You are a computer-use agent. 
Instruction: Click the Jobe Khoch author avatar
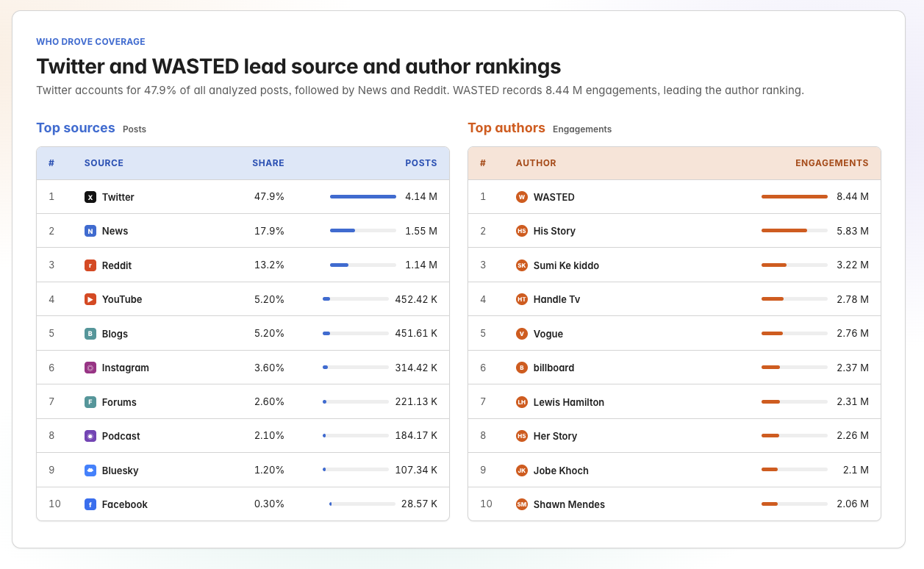[x=522, y=470]
